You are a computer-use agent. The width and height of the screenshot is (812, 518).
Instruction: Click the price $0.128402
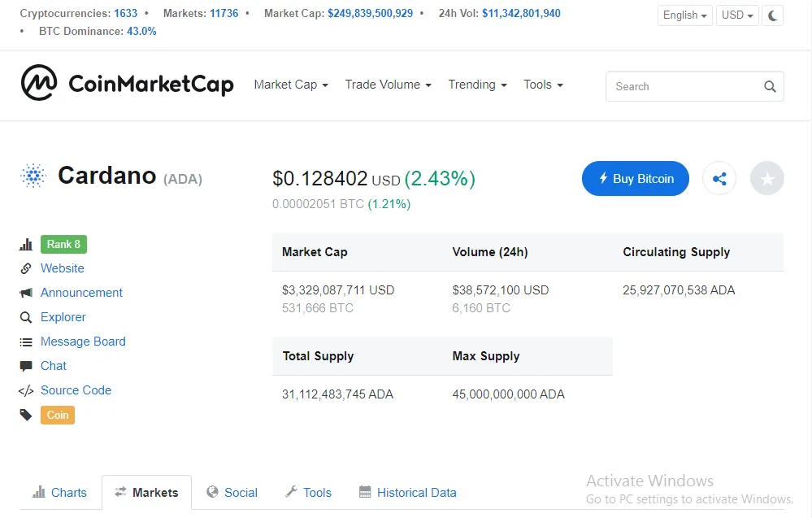pyautogui.click(x=320, y=179)
